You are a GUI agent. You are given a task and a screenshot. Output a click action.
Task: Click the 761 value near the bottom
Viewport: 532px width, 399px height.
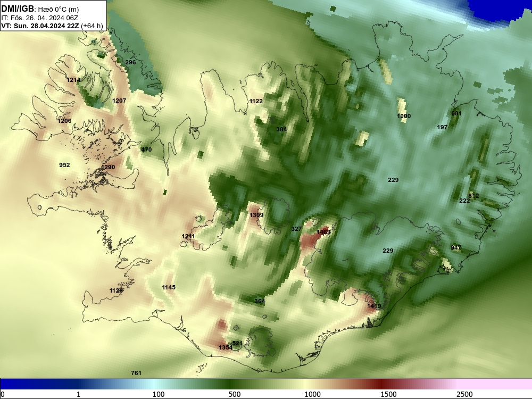[x=136, y=373]
